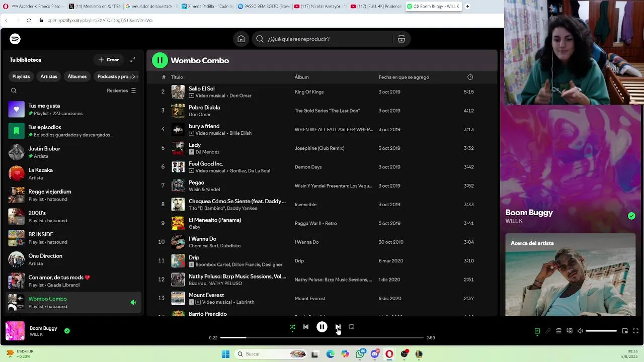Open a new browser tab
The height and width of the screenshot is (362, 644).
[x=467, y=7]
